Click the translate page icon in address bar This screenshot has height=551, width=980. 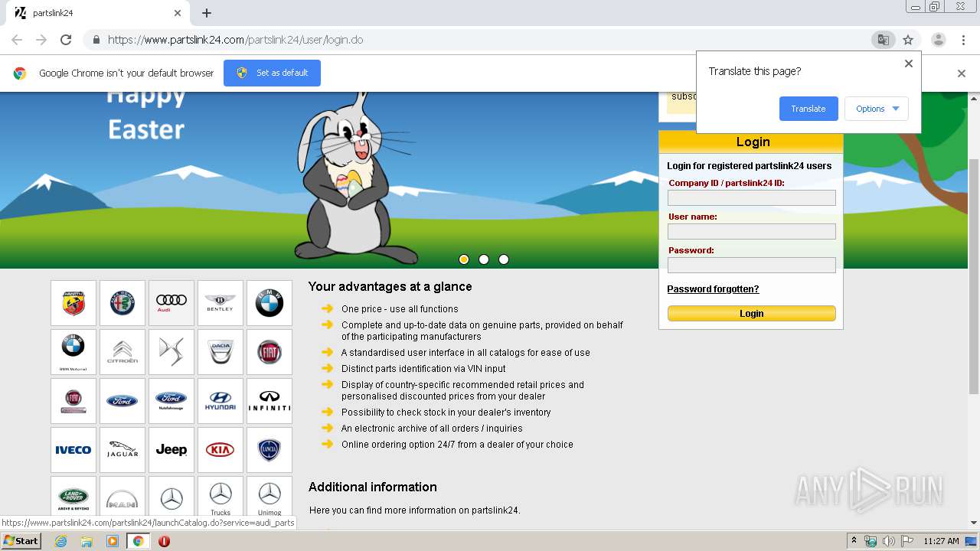tap(883, 40)
